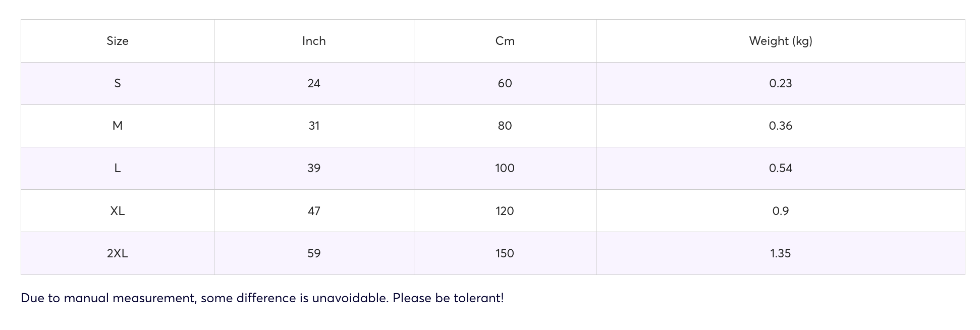This screenshot has width=980, height=330.
Task: Click the 31 inch value cell
Action: point(314,126)
